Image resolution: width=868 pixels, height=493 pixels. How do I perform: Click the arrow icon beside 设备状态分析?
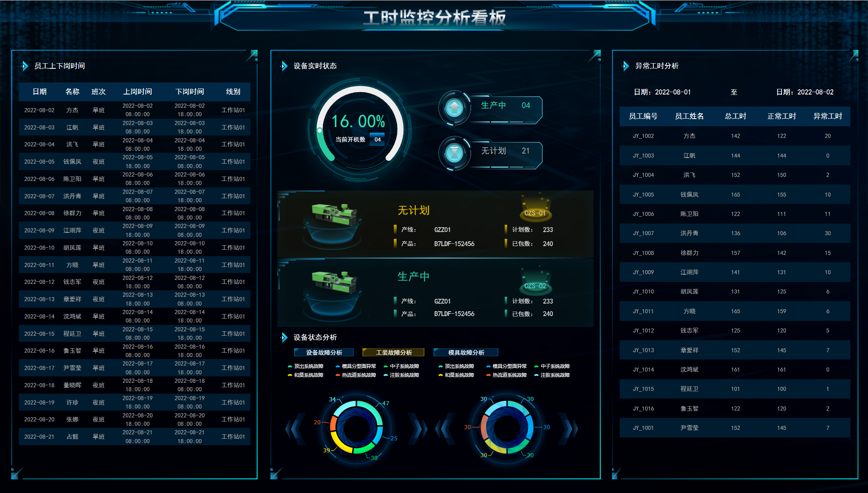[284, 337]
